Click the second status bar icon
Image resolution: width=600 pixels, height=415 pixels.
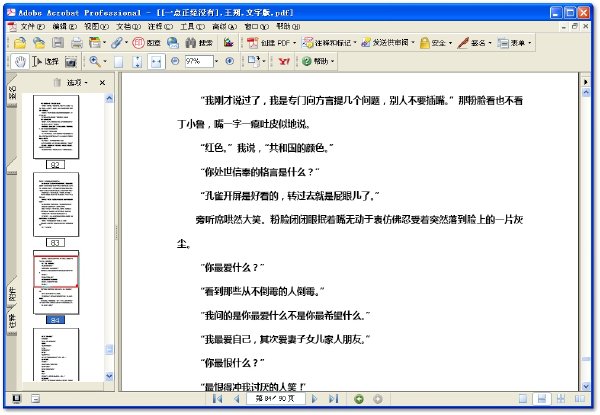(x=35, y=399)
